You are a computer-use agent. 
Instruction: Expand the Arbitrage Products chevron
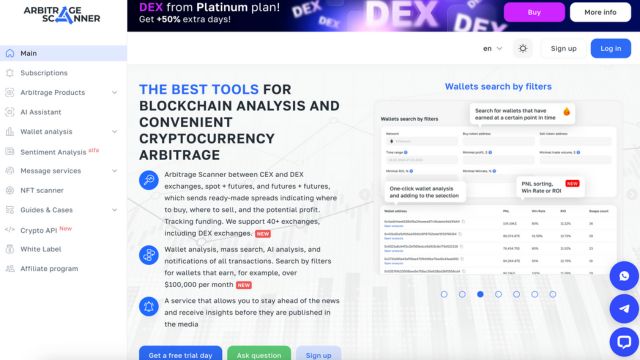(x=114, y=93)
